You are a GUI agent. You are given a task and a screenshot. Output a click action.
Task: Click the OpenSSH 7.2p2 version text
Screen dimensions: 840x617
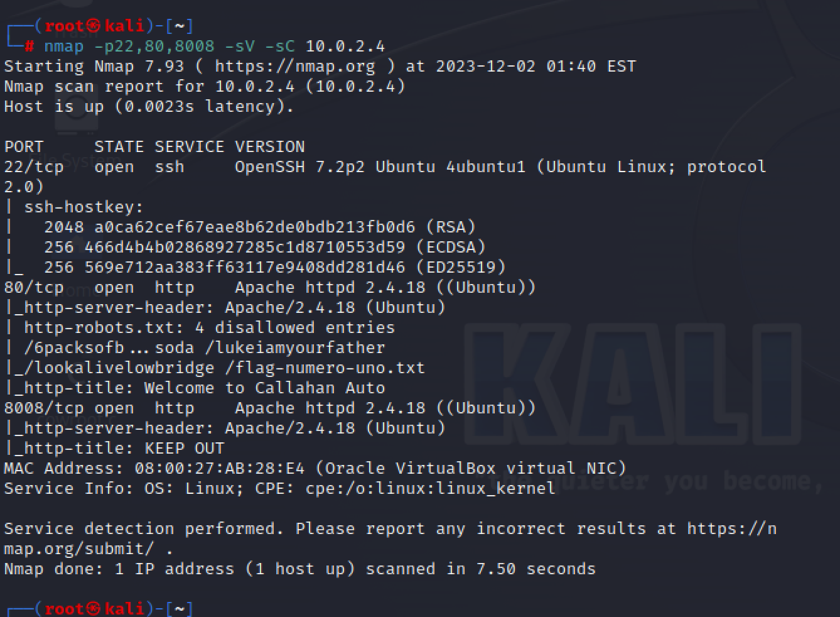299,167
